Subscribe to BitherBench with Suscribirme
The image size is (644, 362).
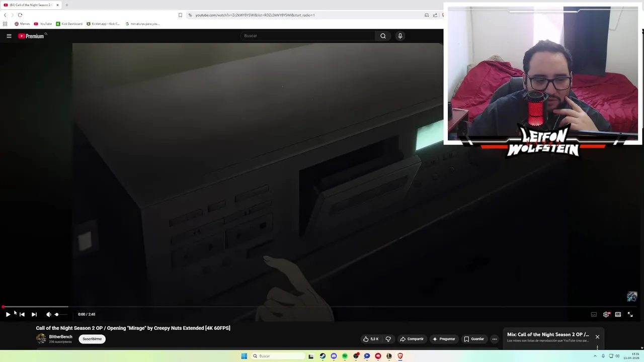click(x=92, y=339)
